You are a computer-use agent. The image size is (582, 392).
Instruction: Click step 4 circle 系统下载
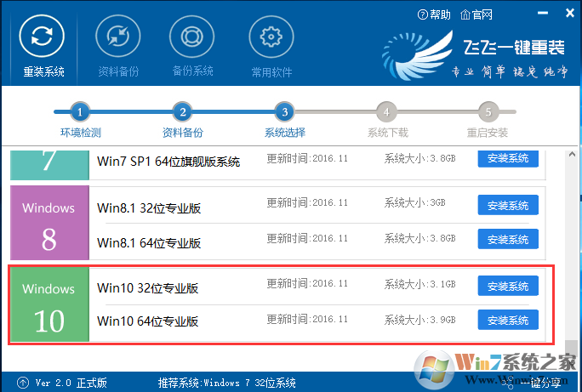pyautogui.click(x=386, y=111)
